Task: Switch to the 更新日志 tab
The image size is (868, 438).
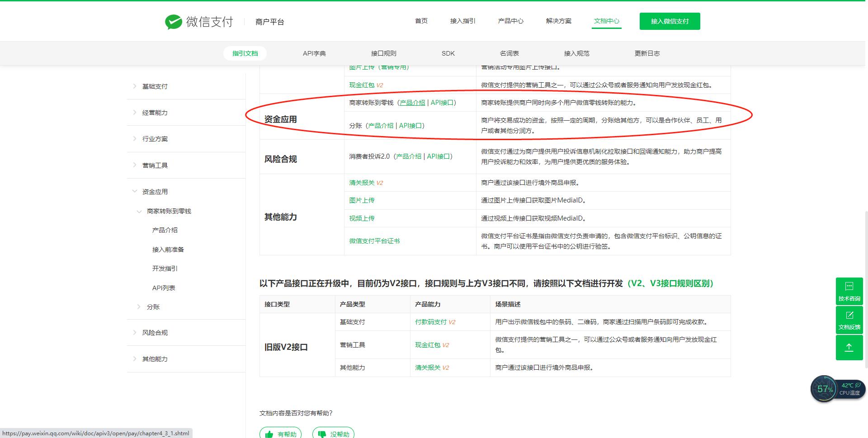Action: [x=647, y=53]
